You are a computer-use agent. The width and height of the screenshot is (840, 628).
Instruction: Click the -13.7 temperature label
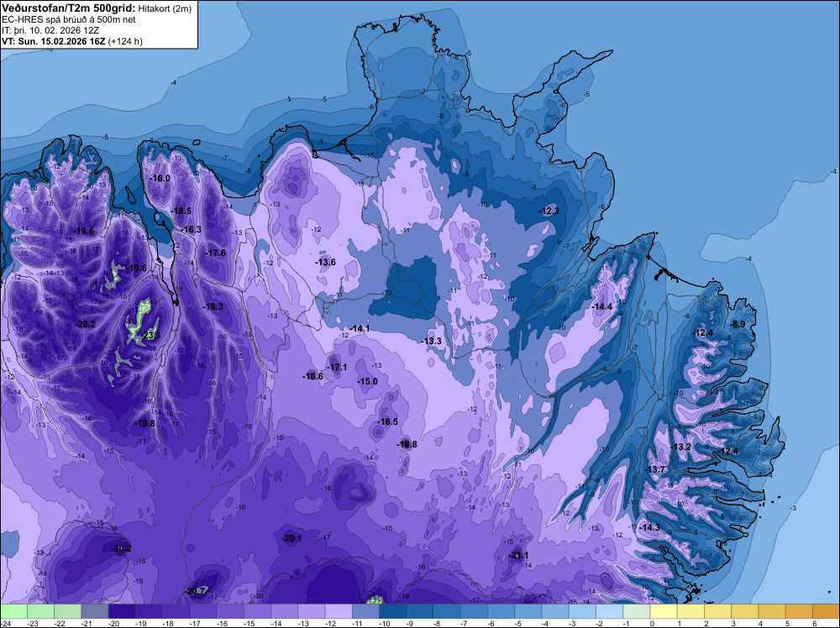tap(654, 469)
